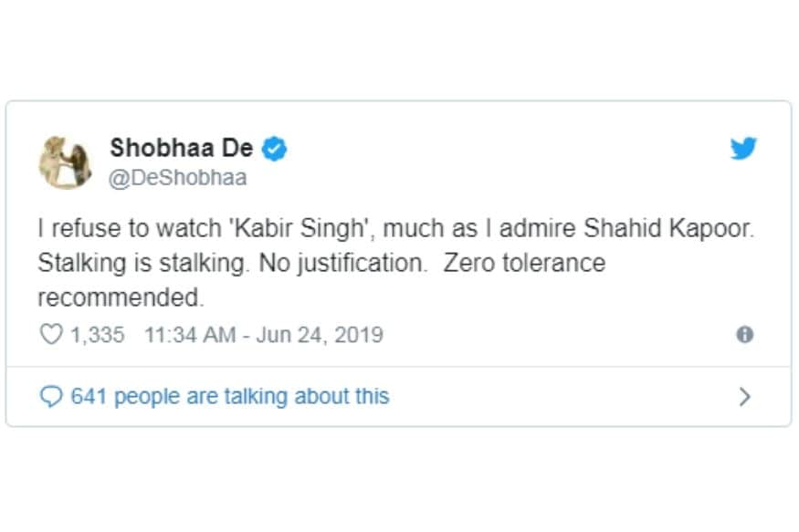Like the tweet with the heart icon
This screenshot has width=799, height=532.
[x=51, y=335]
